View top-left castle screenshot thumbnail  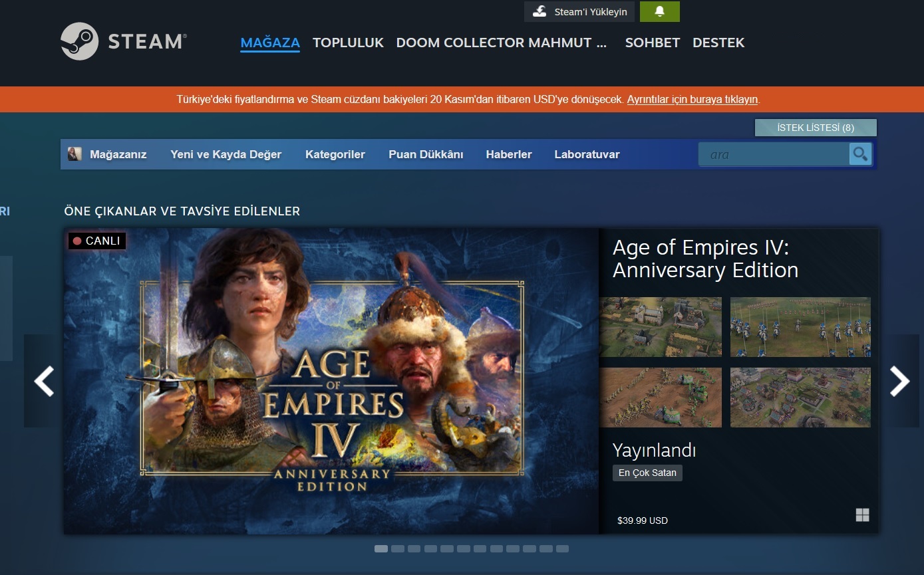click(x=661, y=327)
